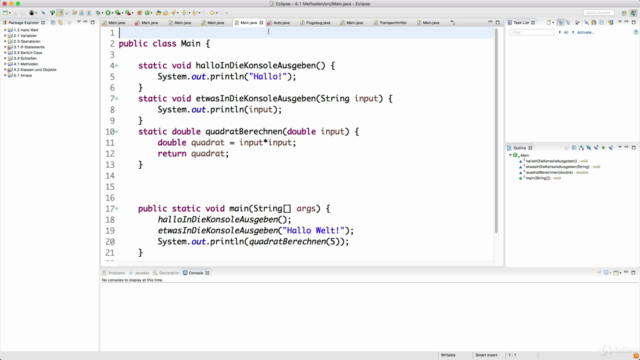Image resolution: width=640 pixels, height=360 pixels.
Task: Expand the 3.3 Switch Case project
Action: pos(5,53)
